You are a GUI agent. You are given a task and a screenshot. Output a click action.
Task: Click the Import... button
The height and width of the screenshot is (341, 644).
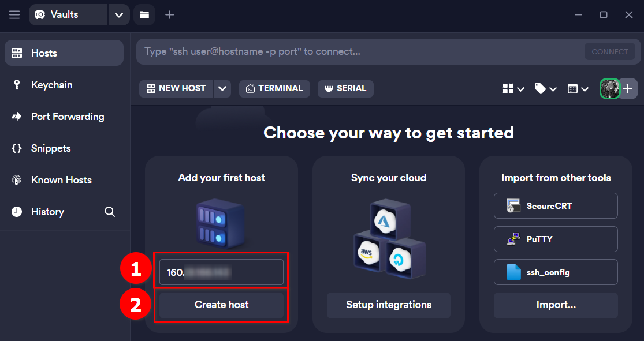556,305
